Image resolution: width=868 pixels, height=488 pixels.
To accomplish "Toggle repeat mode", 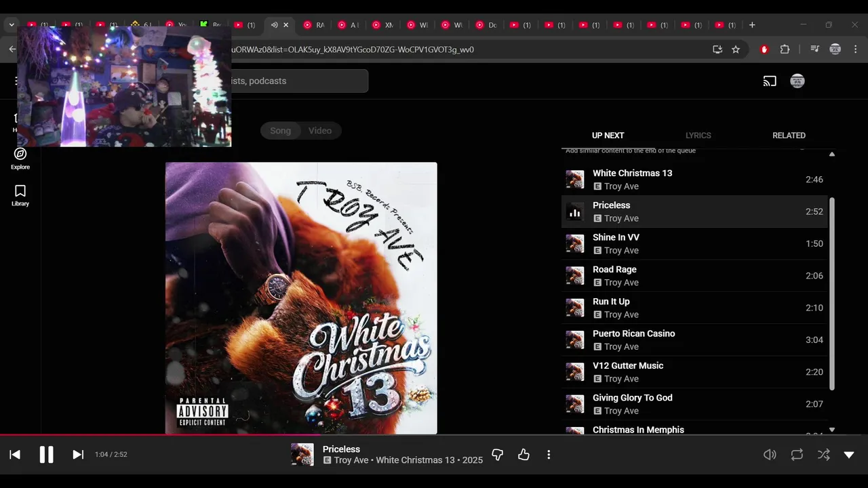I will (x=797, y=455).
